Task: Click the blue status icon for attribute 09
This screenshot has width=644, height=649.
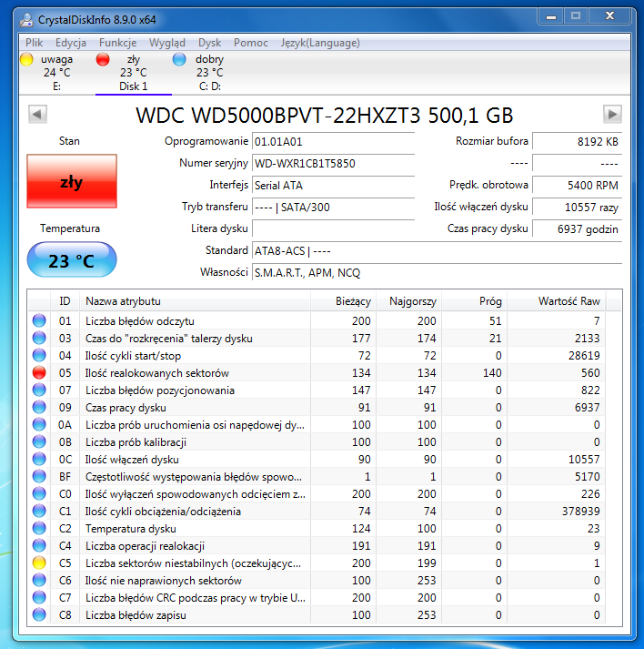Action: 39,407
